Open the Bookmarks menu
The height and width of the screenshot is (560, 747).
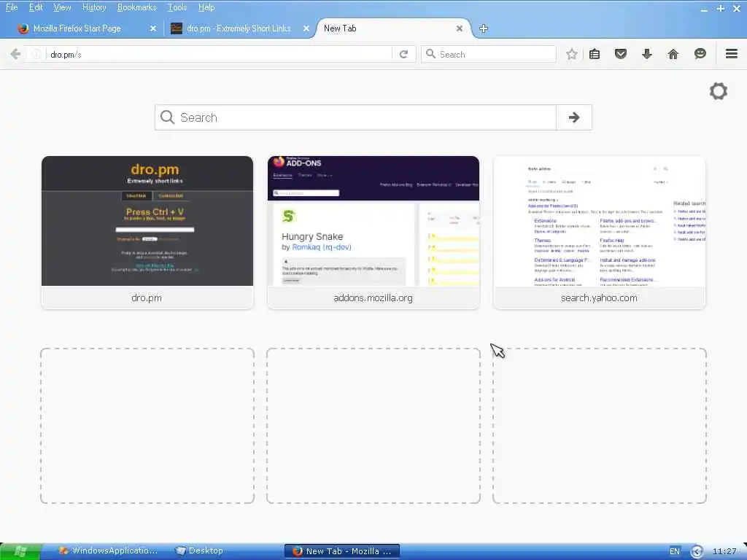coord(136,7)
